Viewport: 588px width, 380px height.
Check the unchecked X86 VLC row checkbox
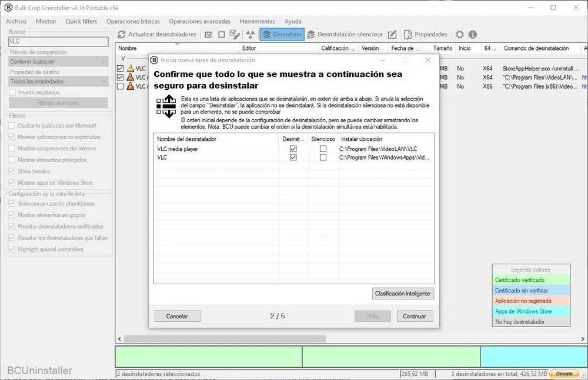click(x=120, y=86)
